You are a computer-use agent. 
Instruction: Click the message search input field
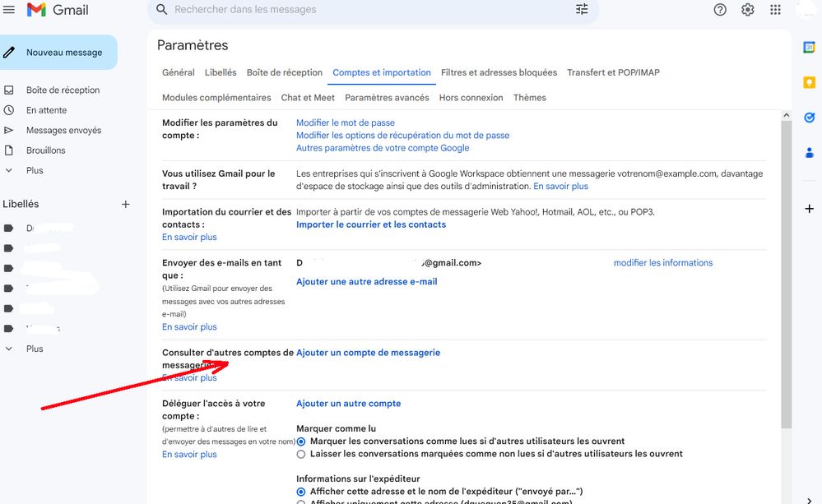[329, 9]
